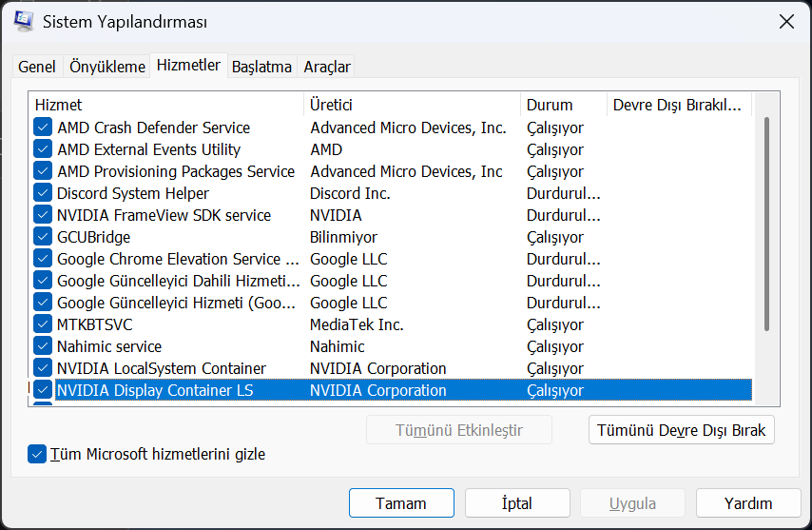Click the Nahimic manufacturer cell
This screenshot has width=812, height=530.
point(338,346)
